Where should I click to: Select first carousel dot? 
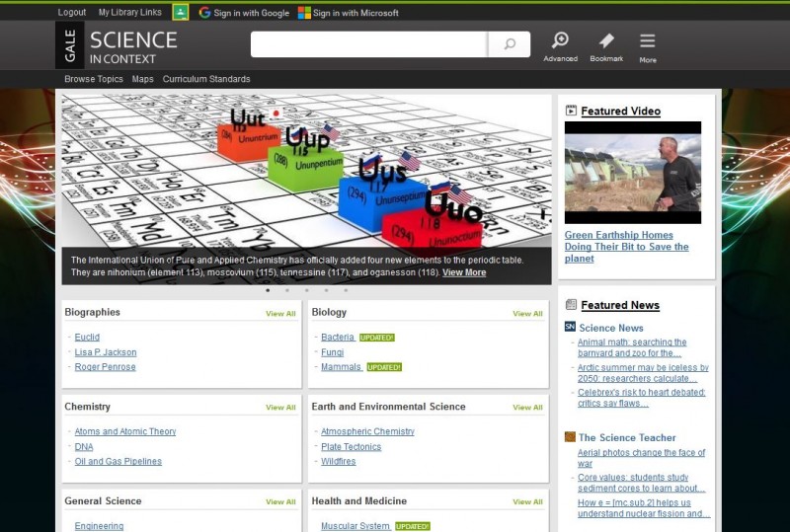[268, 290]
